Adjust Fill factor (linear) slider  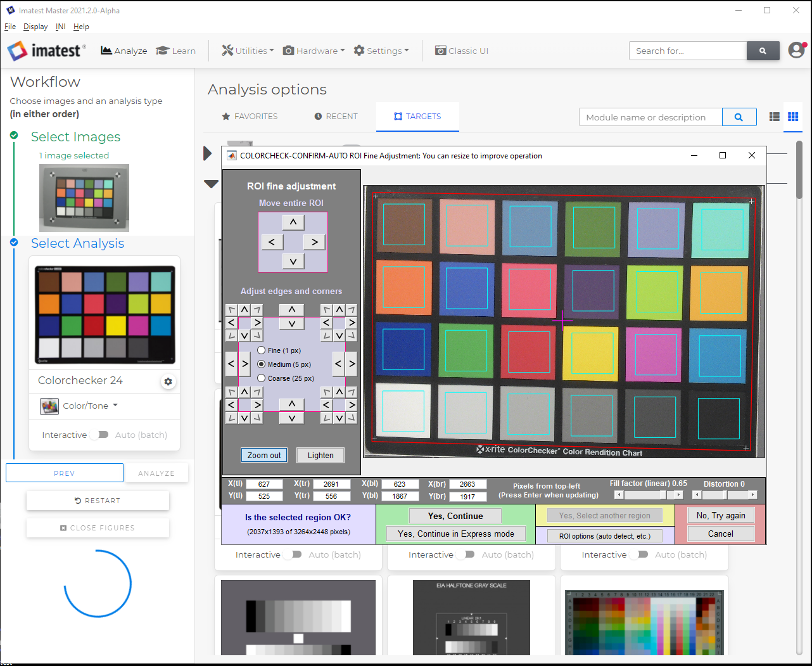point(649,495)
